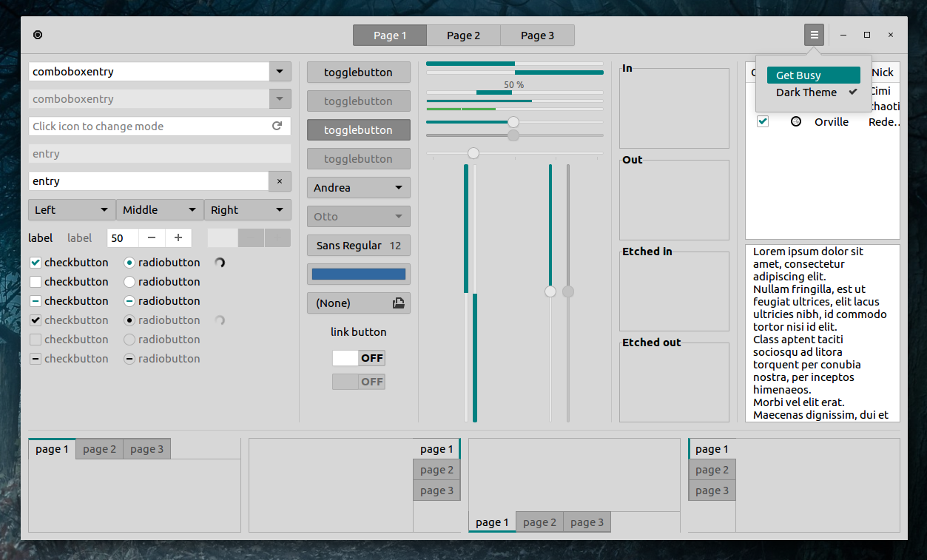
Task: Click the refresh icon in the mode entry
Action: tap(277, 126)
